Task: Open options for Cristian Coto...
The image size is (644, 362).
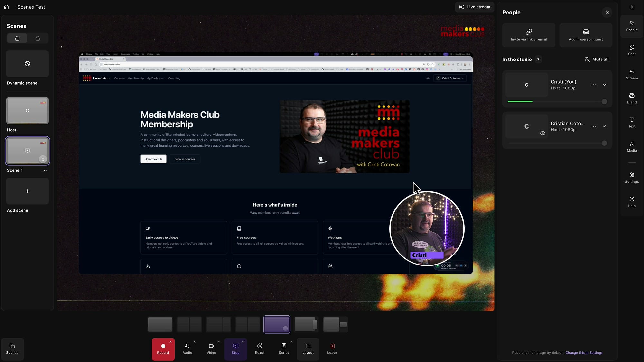Action: tap(593, 126)
